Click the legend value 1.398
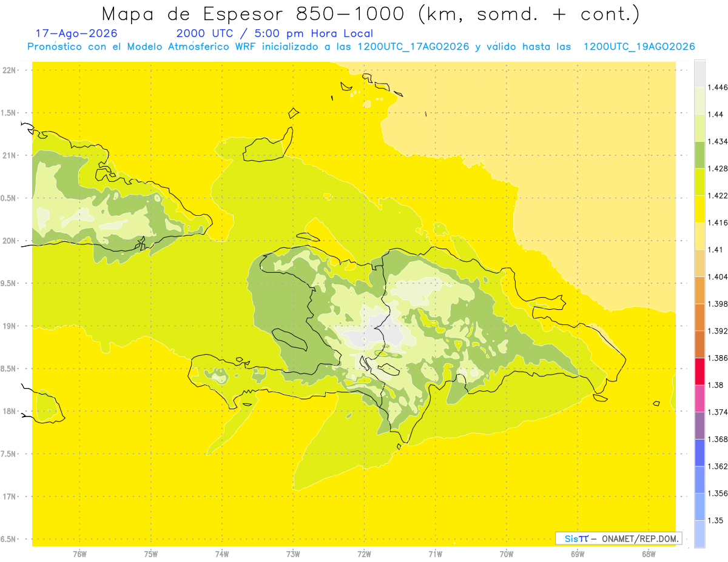This screenshot has height=562, width=728. coord(718,304)
